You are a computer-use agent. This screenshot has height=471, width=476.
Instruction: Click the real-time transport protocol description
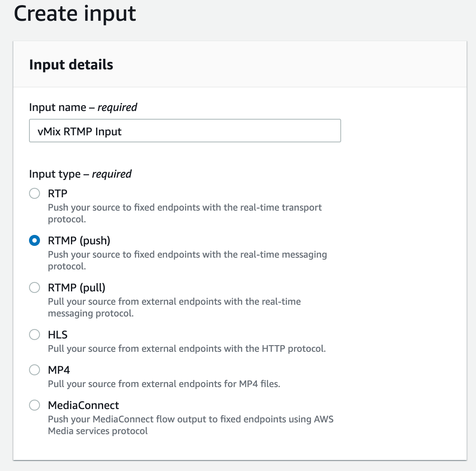pyautogui.click(x=185, y=213)
